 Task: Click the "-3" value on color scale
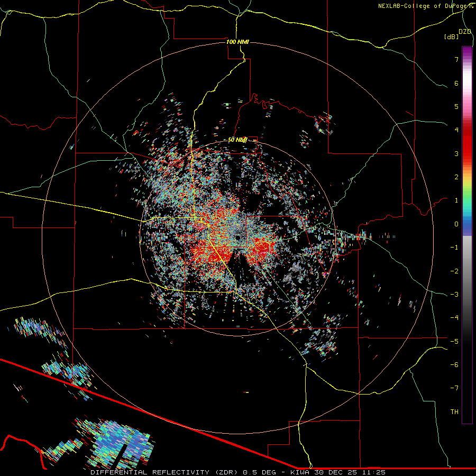[x=454, y=295]
